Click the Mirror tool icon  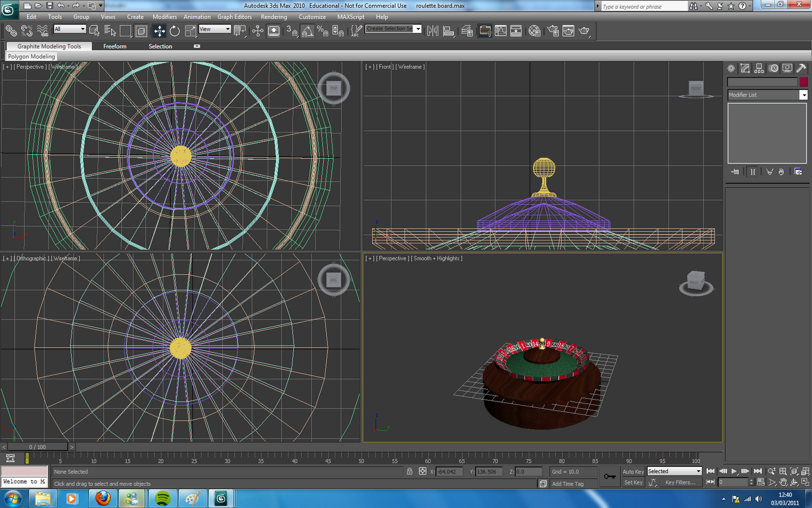tap(432, 31)
